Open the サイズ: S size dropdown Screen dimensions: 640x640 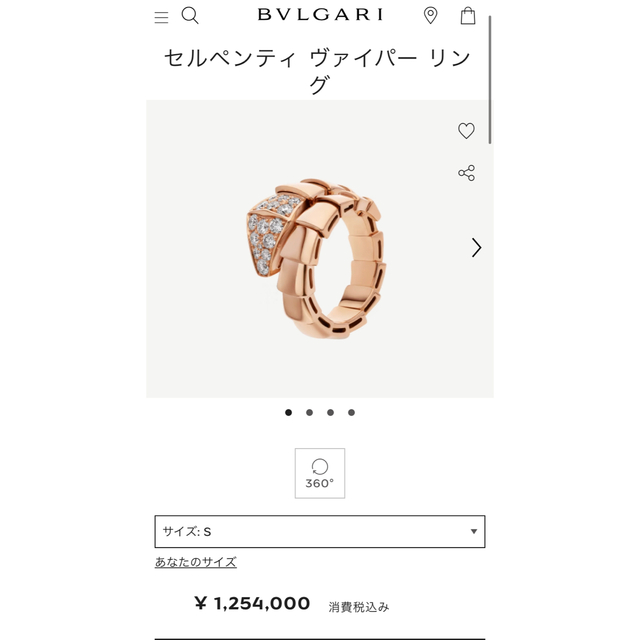[x=320, y=531]
